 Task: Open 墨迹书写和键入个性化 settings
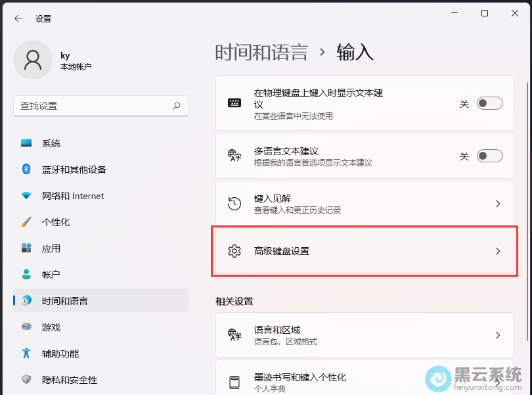click(x=300, y=378)
